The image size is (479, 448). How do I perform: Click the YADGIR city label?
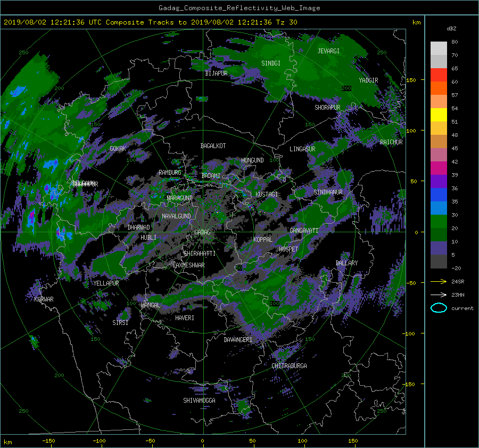click(368, 80)
